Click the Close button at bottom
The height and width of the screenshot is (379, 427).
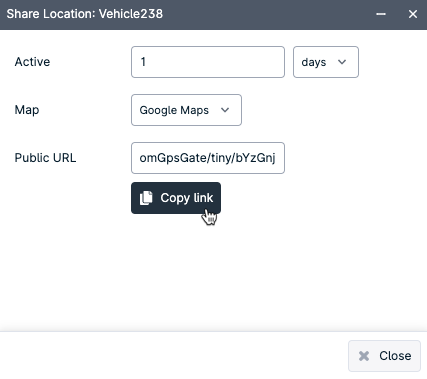[x=384, y=356]
